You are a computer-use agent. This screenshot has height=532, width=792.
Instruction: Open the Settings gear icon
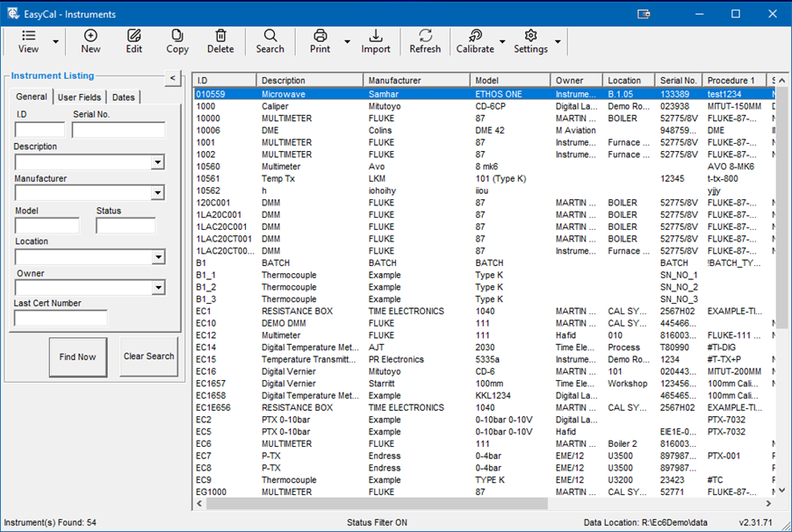[x=530, y=36]
